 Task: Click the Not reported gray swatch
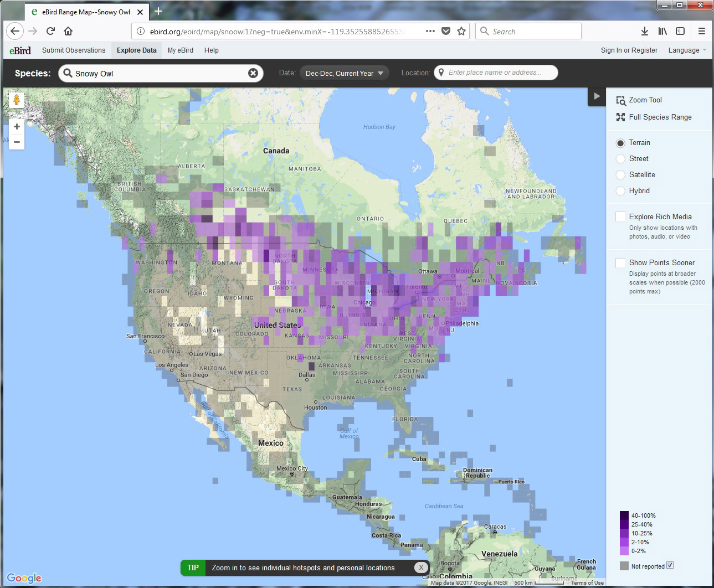coord(624,566)
